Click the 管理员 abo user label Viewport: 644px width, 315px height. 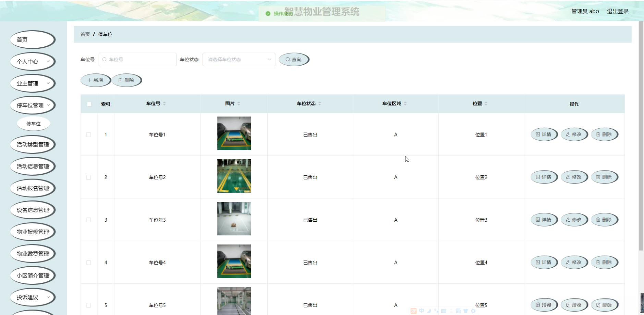(585, 11)
